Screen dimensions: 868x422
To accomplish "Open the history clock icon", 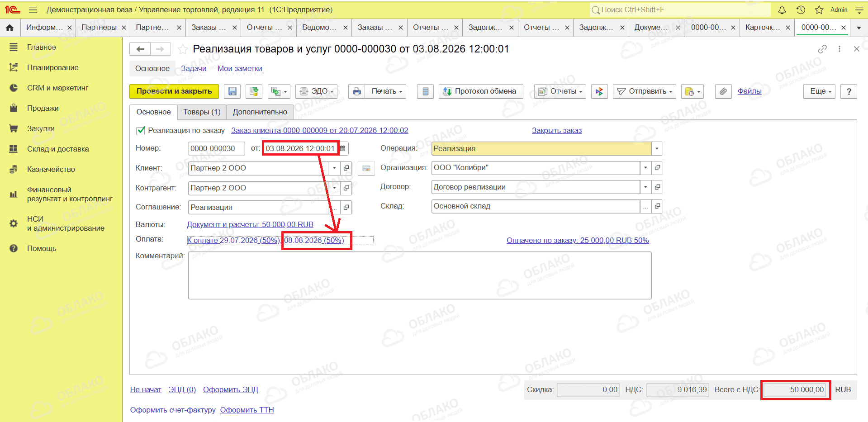I will [801, 9].
